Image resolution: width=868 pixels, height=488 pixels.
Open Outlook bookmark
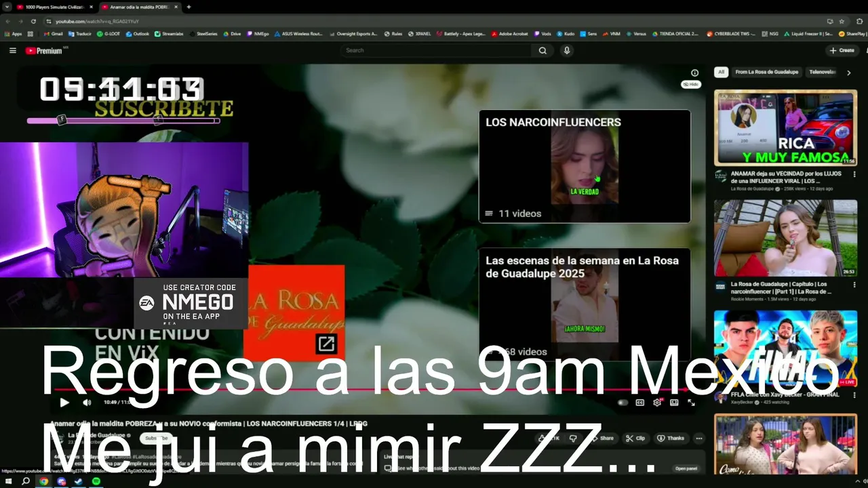click(x=137, y=33)
